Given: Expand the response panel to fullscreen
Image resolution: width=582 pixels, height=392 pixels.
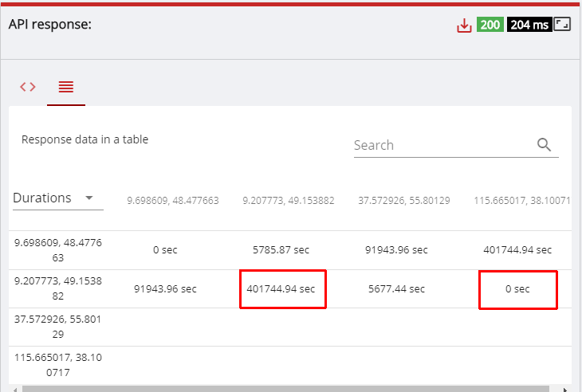Looking at the screenshot, I should click(562, 25).
